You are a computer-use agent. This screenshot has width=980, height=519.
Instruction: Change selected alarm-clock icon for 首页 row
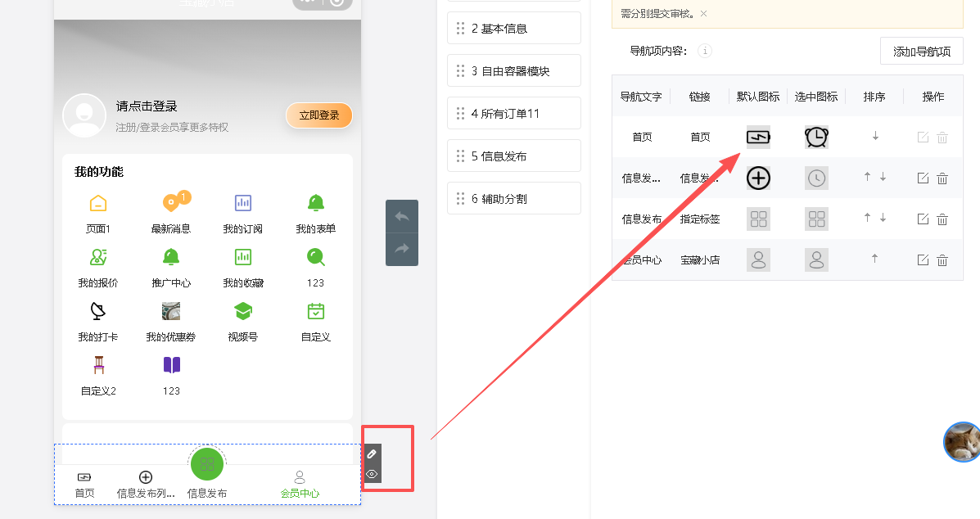(x=816, y=137)
